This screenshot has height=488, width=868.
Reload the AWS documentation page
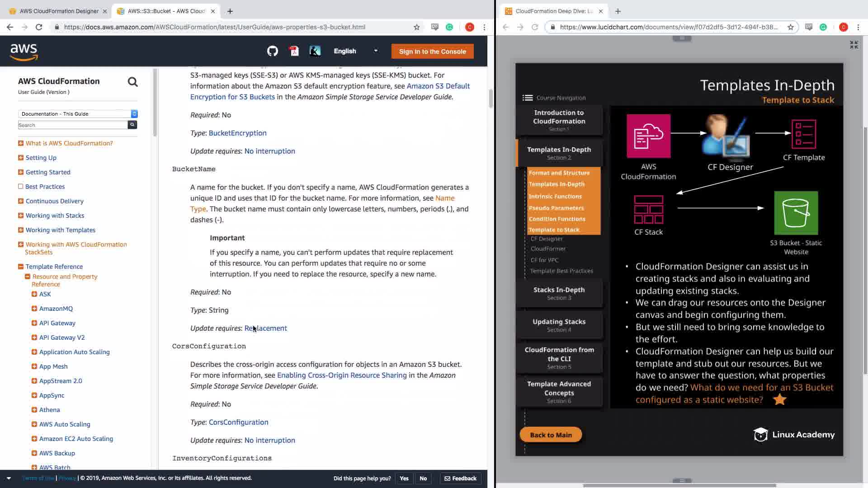[39, 27]
